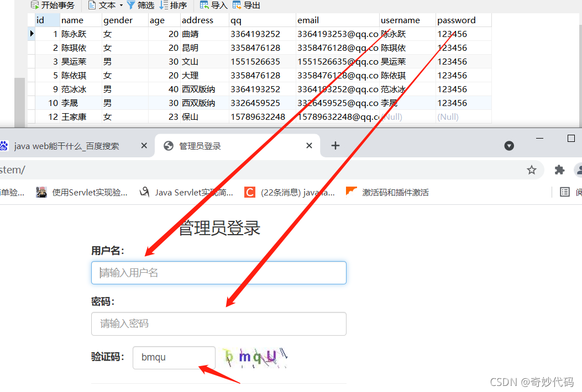Focus the 请输入密码 password field
Screen dimensions: 582x392
(219, 324)
